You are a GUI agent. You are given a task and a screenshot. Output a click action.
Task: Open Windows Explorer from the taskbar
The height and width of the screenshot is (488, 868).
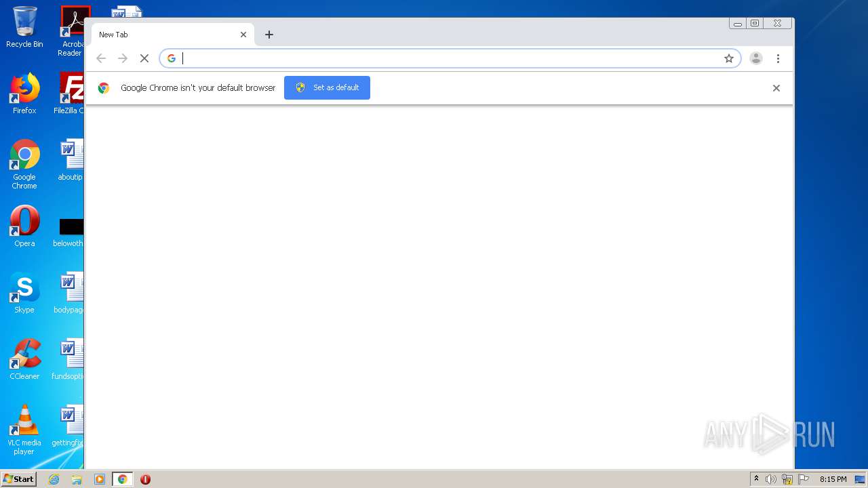[x=77, y=479]
